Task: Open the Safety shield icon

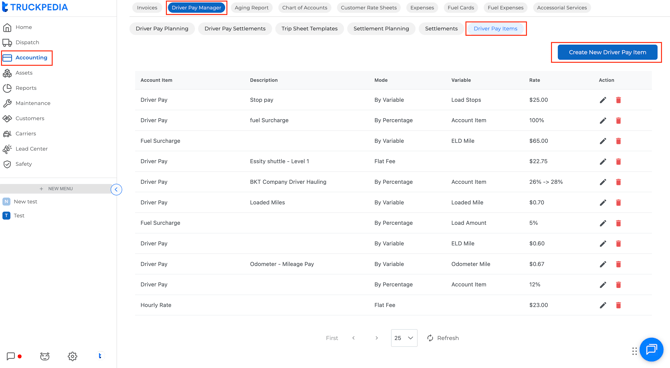Action: (x=7, y=164)
